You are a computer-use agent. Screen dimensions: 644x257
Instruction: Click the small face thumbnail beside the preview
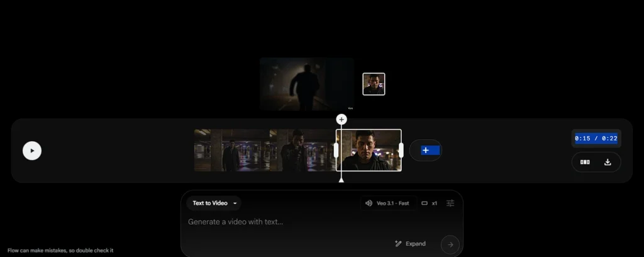coord(374,84)
